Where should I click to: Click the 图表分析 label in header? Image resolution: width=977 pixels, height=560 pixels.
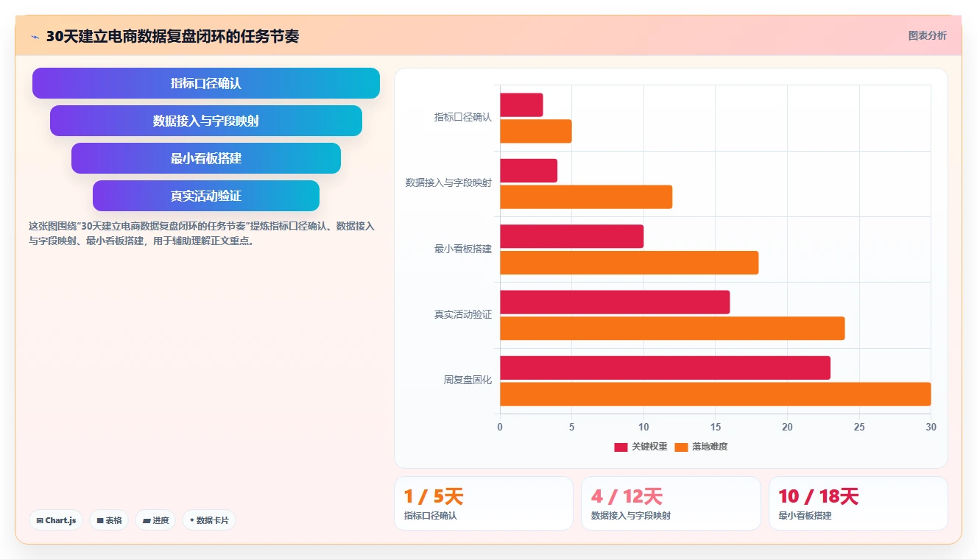(x=927, y=35)
